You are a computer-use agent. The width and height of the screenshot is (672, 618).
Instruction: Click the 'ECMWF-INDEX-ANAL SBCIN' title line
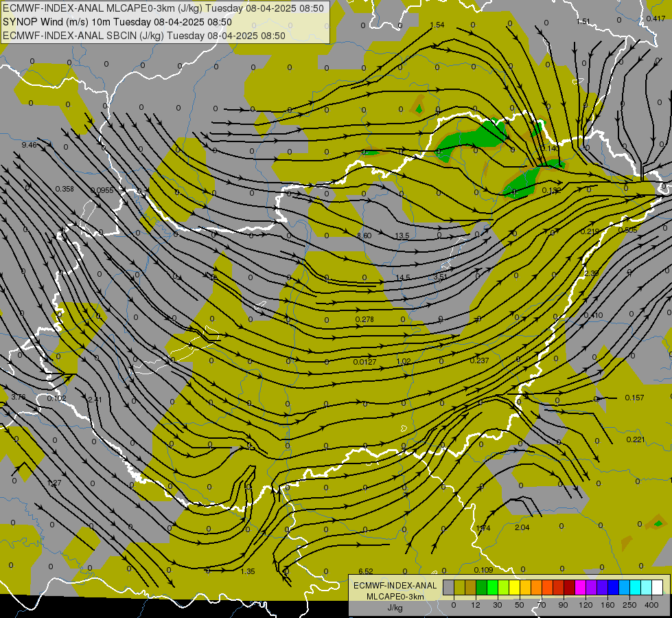144,36
